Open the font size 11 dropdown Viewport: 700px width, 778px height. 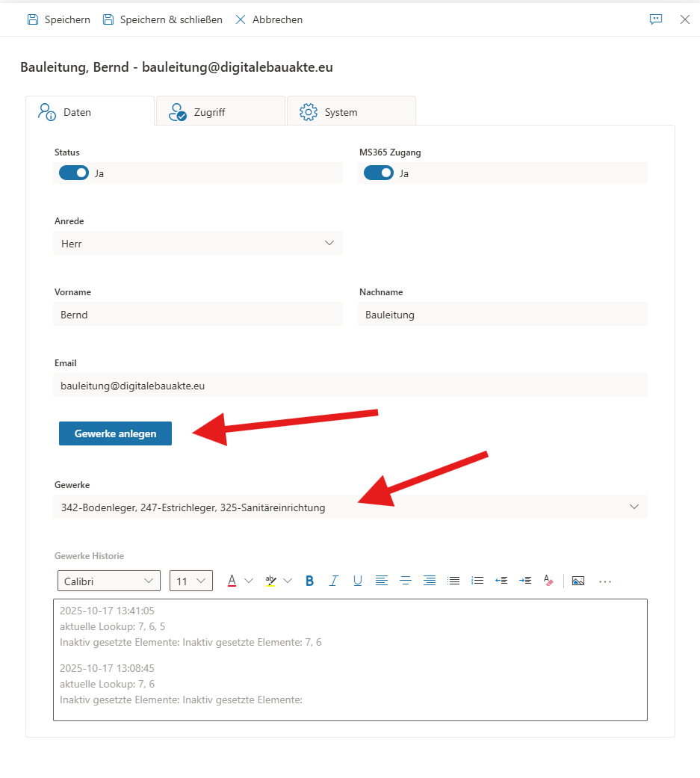pyautogui.click(x=191, y=581)
